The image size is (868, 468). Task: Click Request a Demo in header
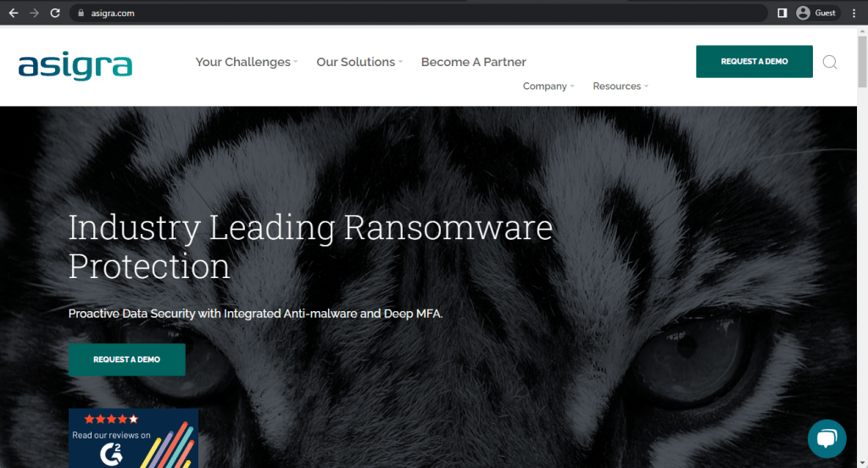pyautogui.click(x=754, y=62)
